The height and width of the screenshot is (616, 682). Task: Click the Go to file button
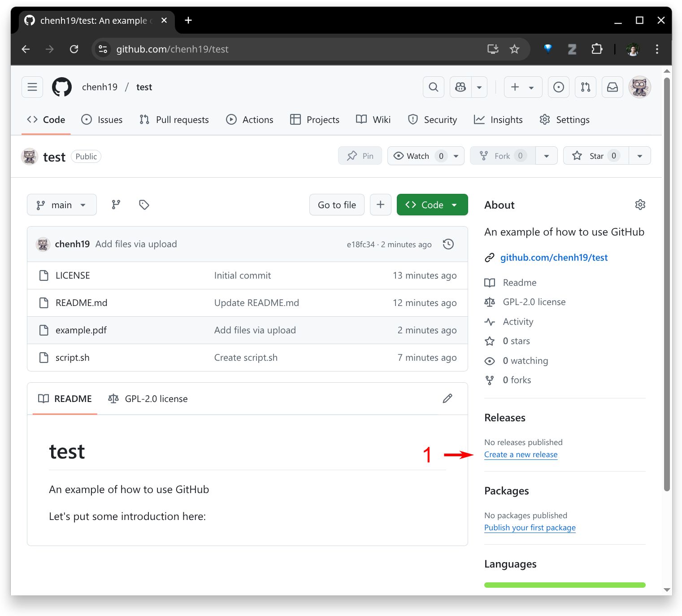337,205
